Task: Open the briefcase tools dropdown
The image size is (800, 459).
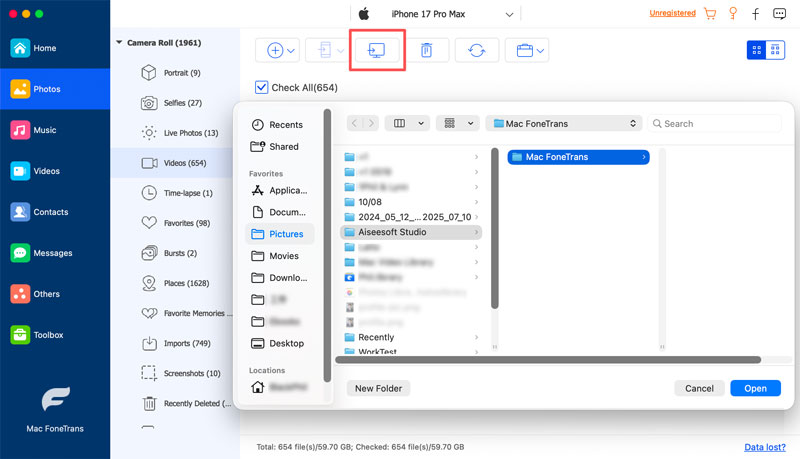Action: [527, 50]
